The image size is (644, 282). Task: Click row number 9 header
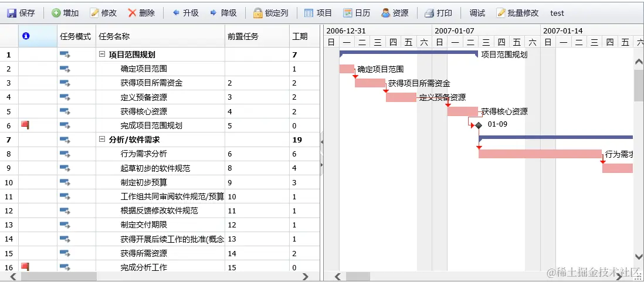click(x=9, y=168)
